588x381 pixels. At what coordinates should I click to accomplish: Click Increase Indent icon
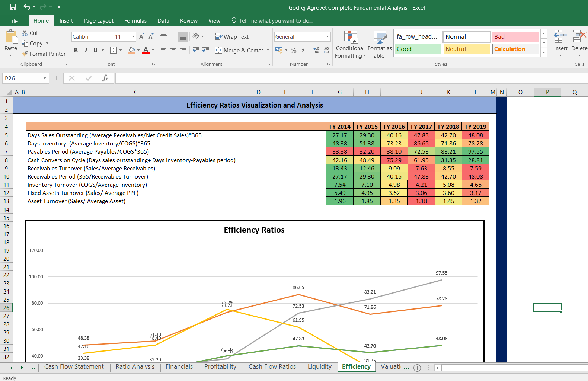[206, 50]
